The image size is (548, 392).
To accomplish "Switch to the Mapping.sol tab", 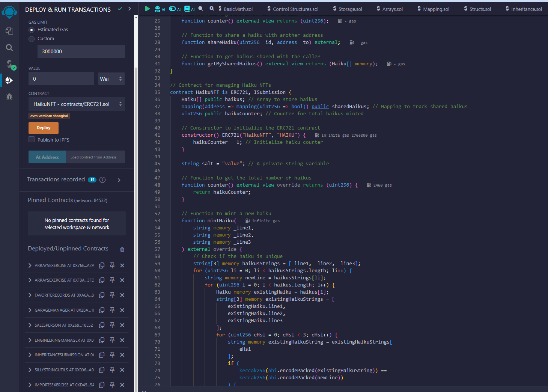I will coord(434,9).
